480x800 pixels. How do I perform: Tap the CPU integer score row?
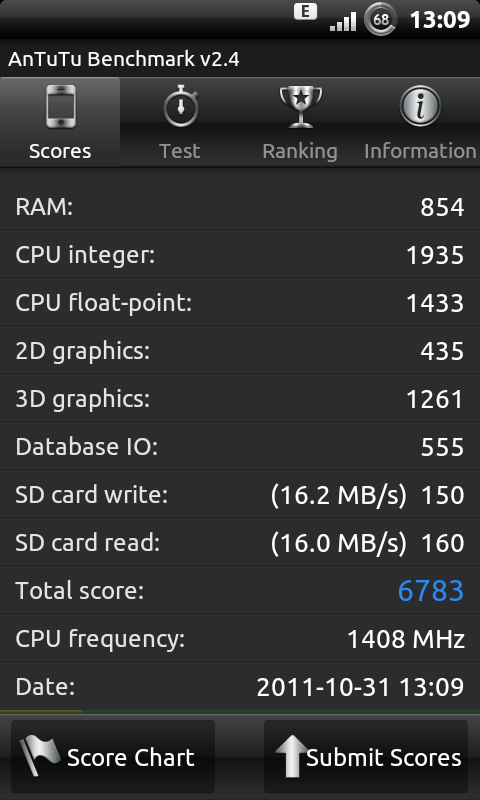(x=240, y=255)
